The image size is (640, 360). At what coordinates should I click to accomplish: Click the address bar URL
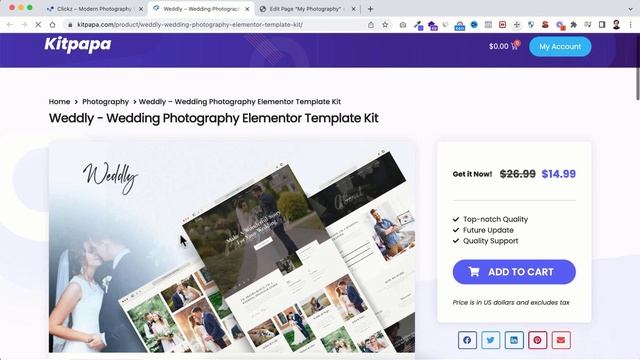(x=190, y=24)
